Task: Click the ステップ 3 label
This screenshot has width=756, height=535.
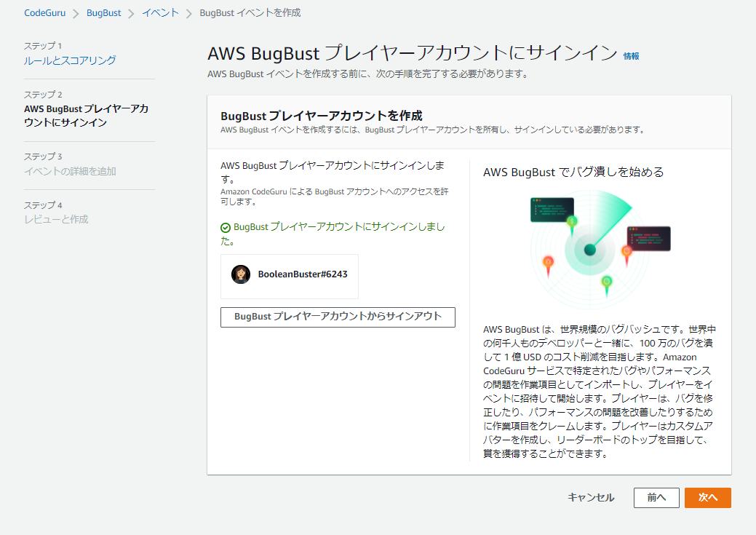Action: [x=43, y=156]
